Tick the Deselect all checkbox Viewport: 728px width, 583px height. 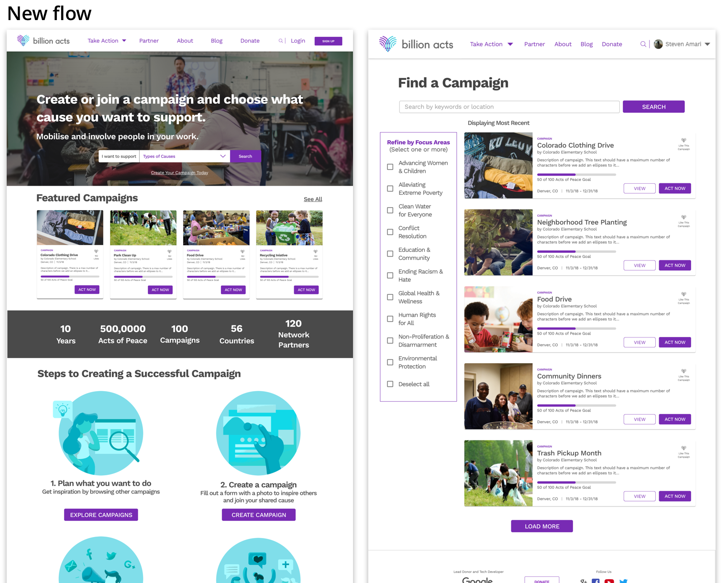click(x=390, y=384)
